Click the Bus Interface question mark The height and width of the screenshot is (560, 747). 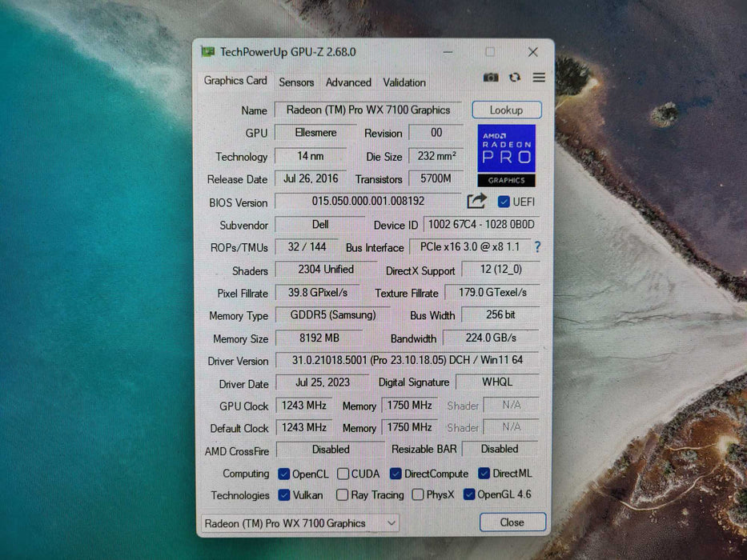click(537, 246)
